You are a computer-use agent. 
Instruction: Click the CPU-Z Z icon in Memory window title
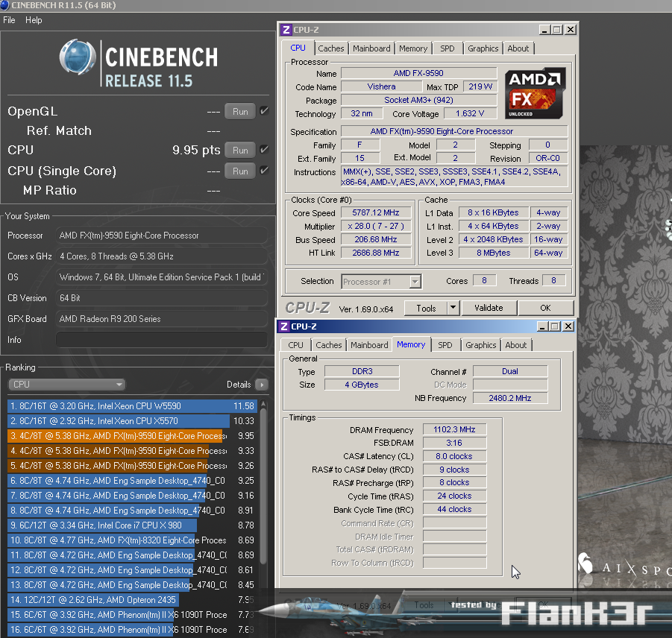(x=283, y=326)
